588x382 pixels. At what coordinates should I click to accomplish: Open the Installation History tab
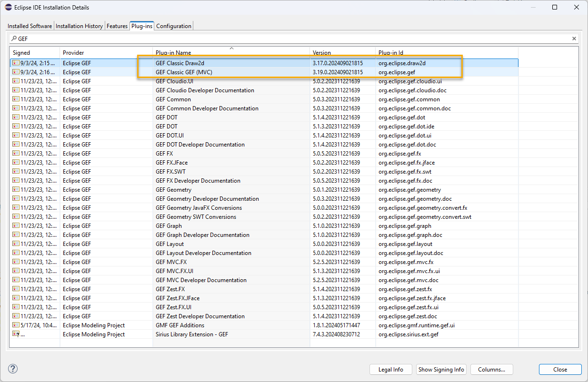[79, 26]
